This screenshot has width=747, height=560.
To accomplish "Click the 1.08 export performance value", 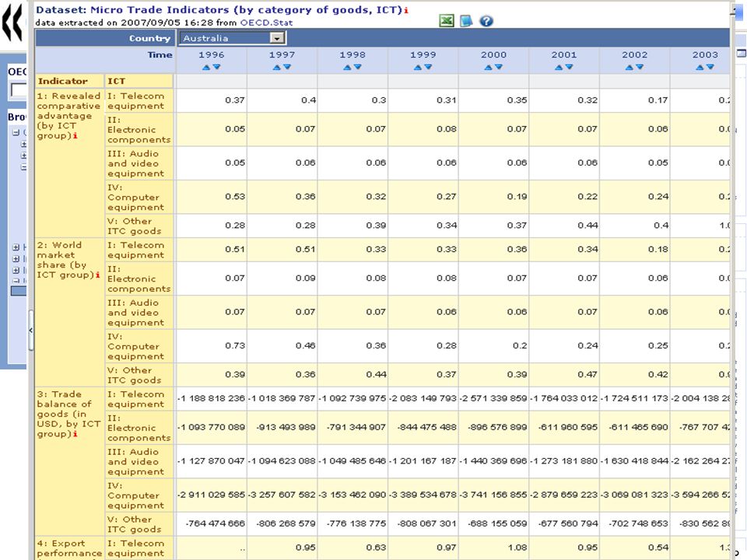I will [517, 548].
